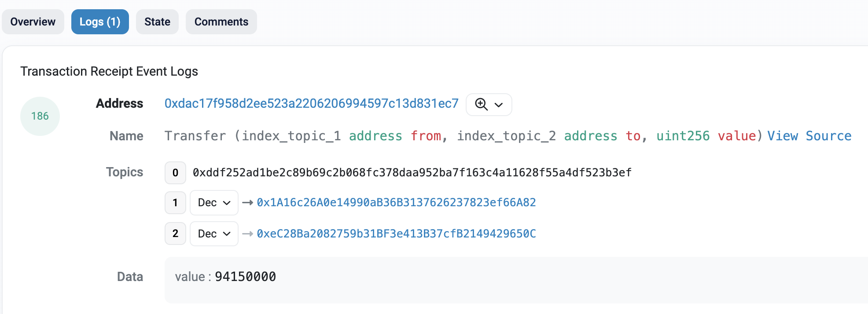Switch to the State tab
Viewport: 868px width, 314px height.
[157, 22]
